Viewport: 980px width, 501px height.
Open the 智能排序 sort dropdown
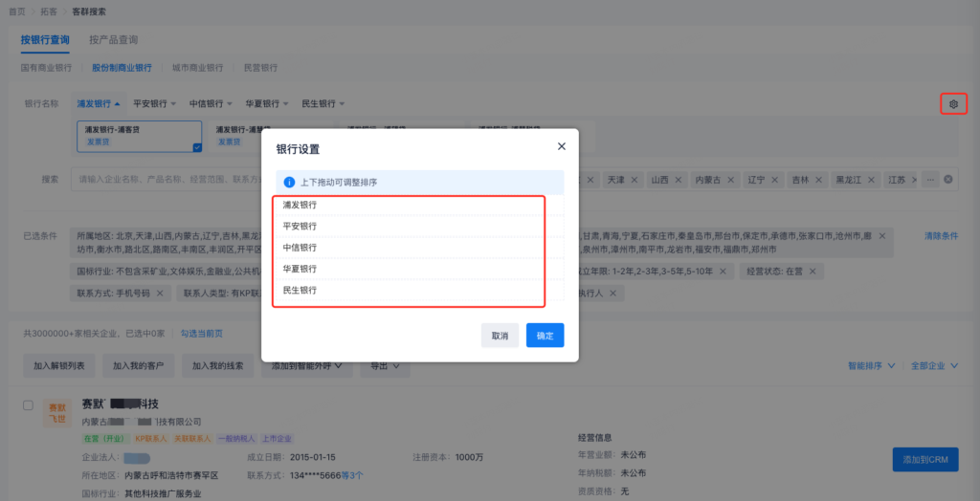[871, 365]
